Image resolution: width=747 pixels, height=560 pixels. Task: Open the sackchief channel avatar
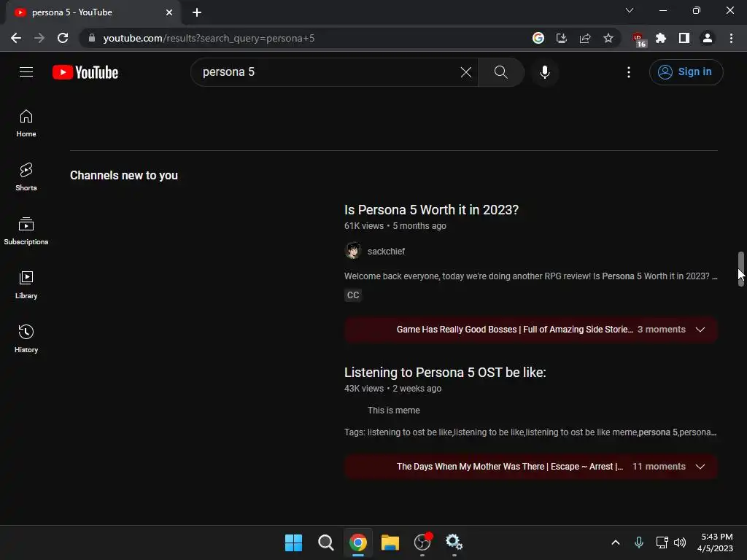pos(353,251)
